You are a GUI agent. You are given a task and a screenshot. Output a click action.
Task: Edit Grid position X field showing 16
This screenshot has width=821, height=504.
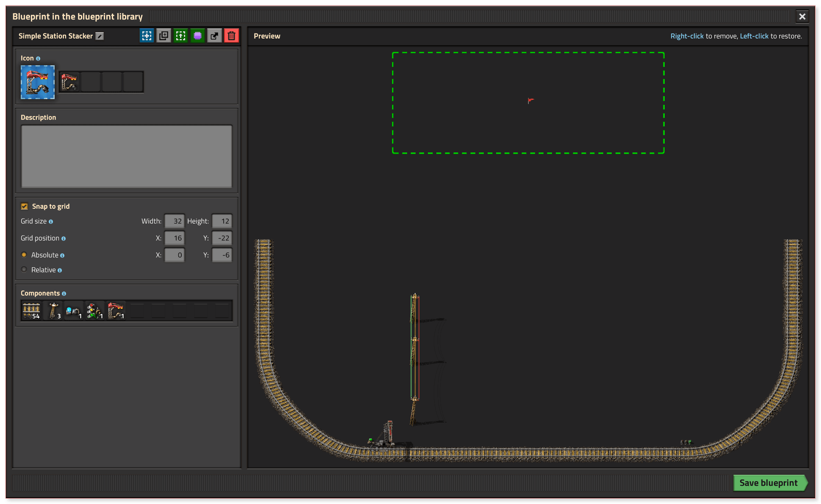[175, 238]
